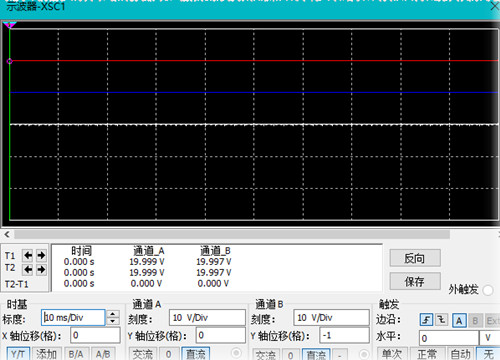Click the 通道_A column header
Screen dimensions: 500x360
149,251
